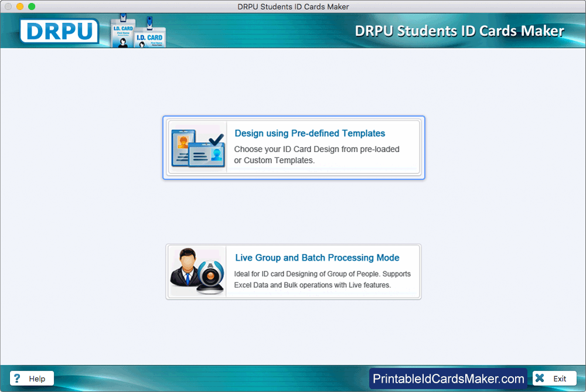Screen dimensions: 586x392
Task: Minimize the window with the yellow button
Action: click(x=20, y=6)
